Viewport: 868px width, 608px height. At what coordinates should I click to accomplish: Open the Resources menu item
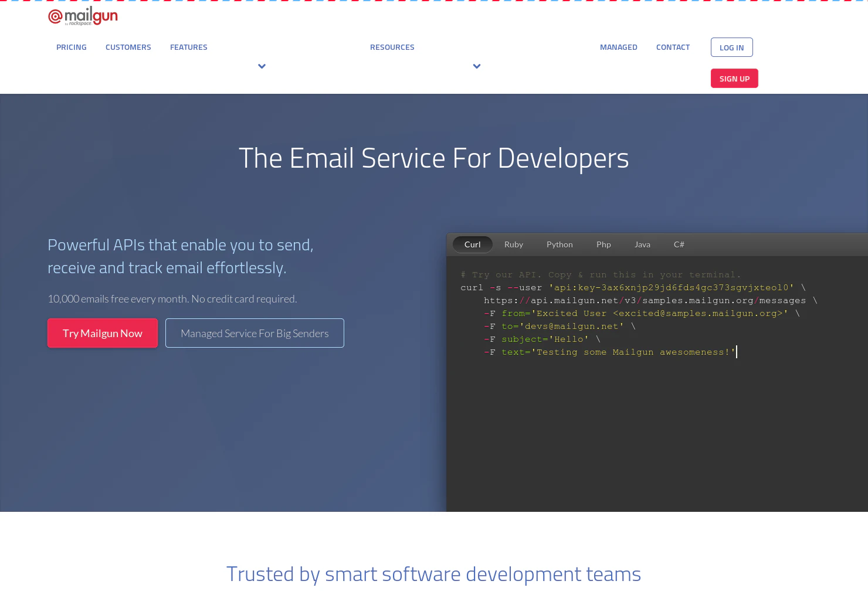(392, 47)
